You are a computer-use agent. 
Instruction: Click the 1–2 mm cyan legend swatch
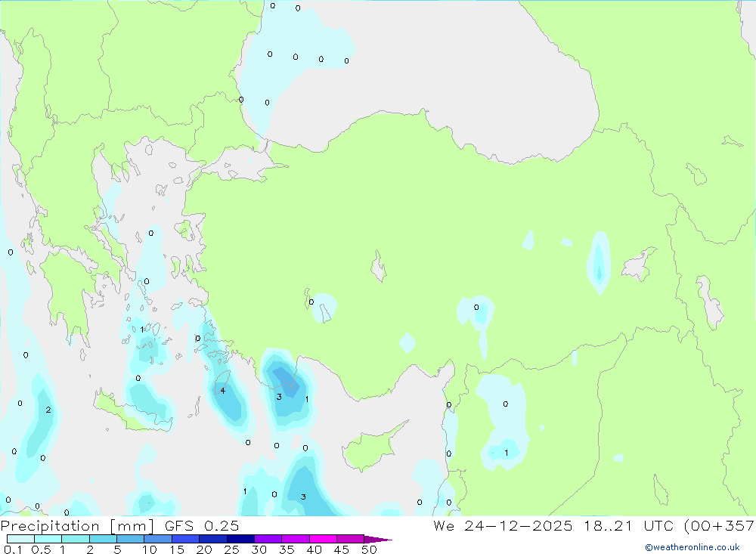pos(76,539)
